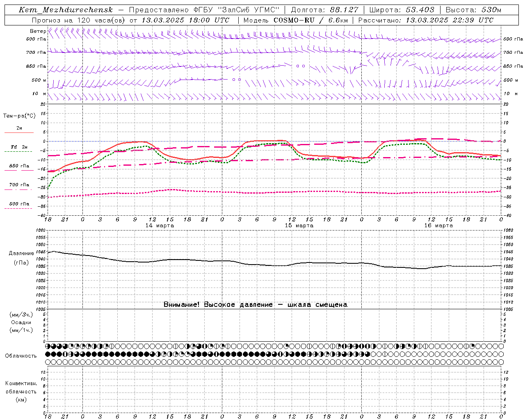525x420 pixels.
Task: Click the calm-wind circles on the 500 м row
Action: pos(236,79)
